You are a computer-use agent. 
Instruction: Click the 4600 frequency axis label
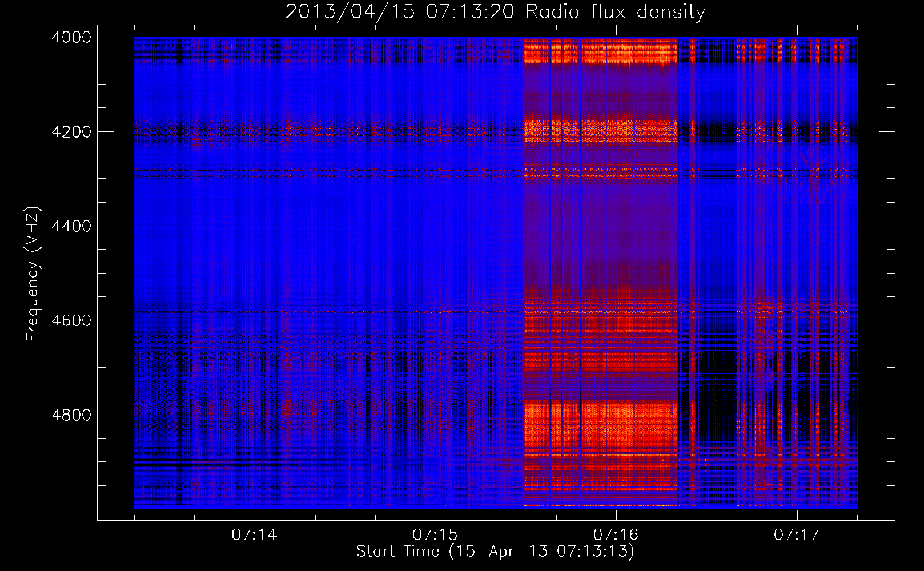[71, 320]
